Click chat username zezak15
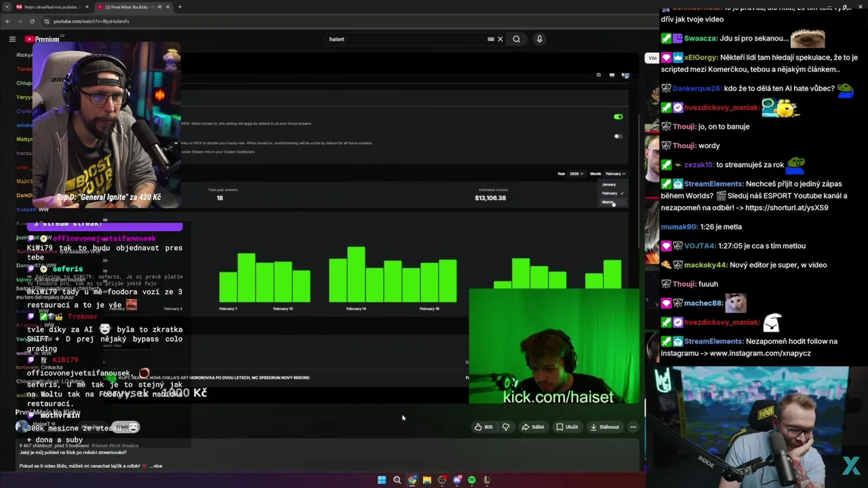The height and width of the screenshot is (488, 868). point(698,165)
